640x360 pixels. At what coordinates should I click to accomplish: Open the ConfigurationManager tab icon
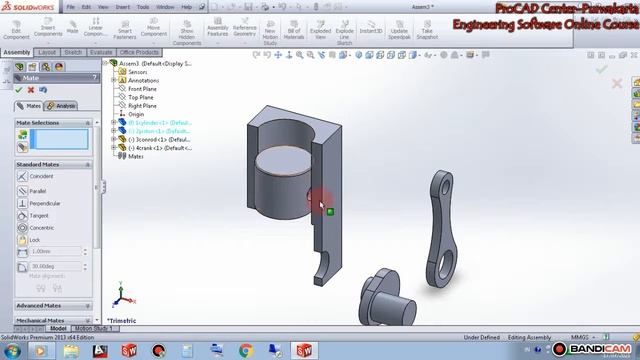46,67
